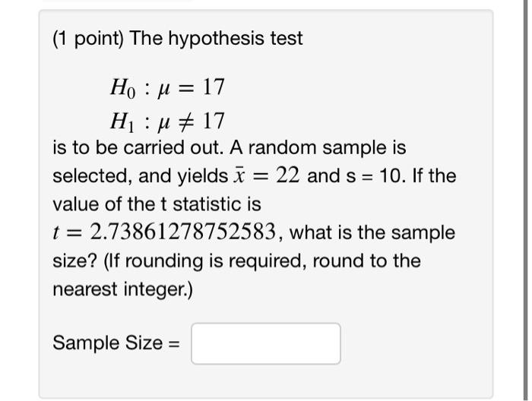This screenshot has width=532, height=401.
Task: Click the number 17 in H0
Action: [214, 87]
